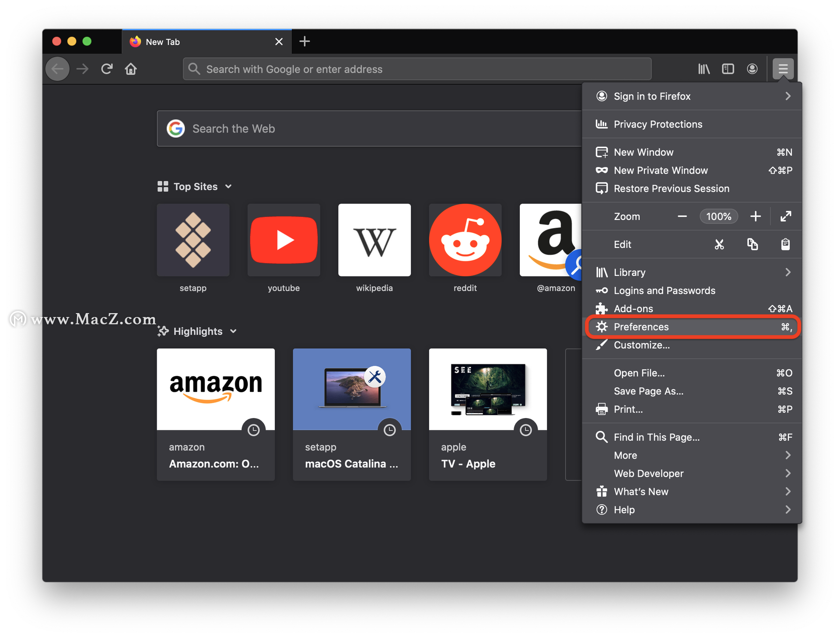Open the Amazon.com highlight card
The image size is (840, 638).
216,415
